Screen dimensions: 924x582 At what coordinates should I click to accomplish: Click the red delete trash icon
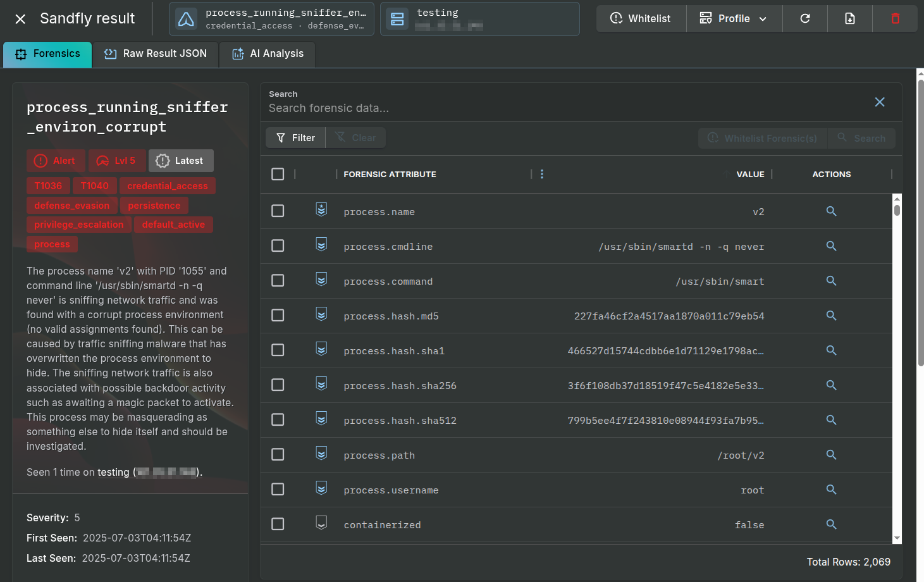(895, 18)
